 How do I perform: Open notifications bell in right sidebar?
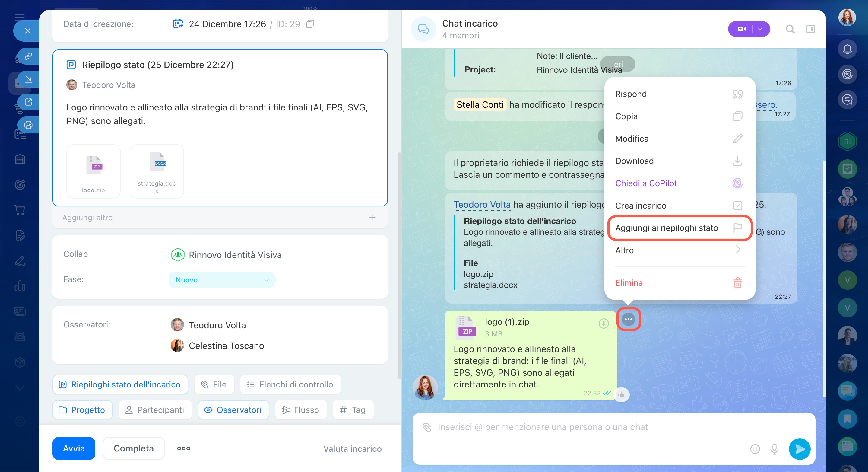point(847,49)
